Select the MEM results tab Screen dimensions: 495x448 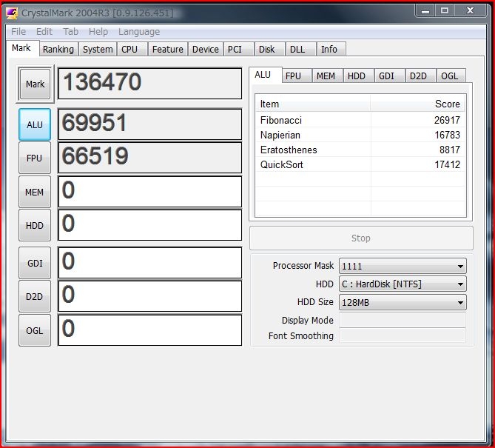pyautogui.click(x=325, y=76)
